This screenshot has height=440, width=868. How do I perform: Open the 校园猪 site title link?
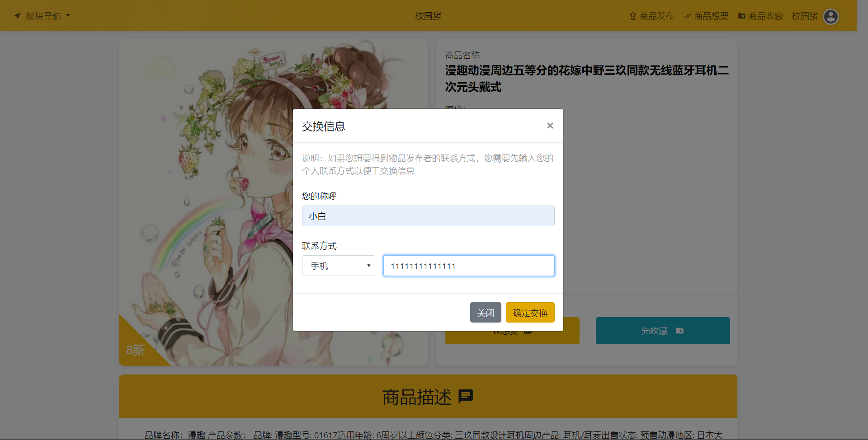pos(428,16)
